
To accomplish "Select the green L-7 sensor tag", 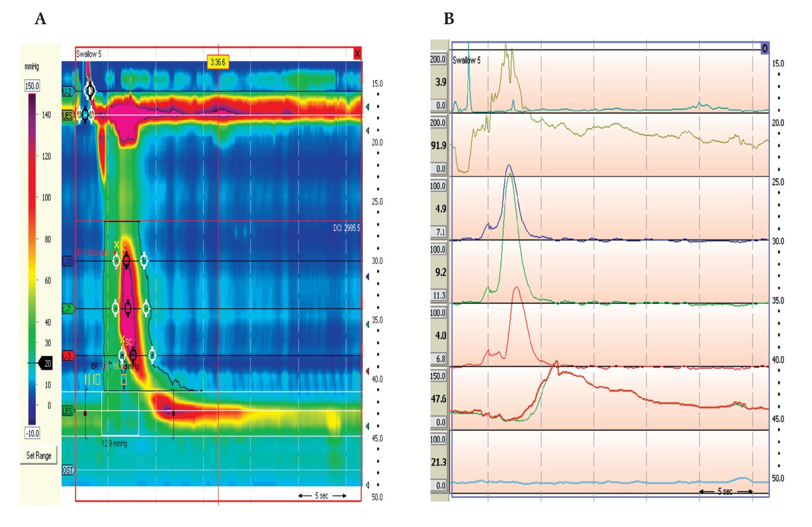I will click(x=68, y=309).
